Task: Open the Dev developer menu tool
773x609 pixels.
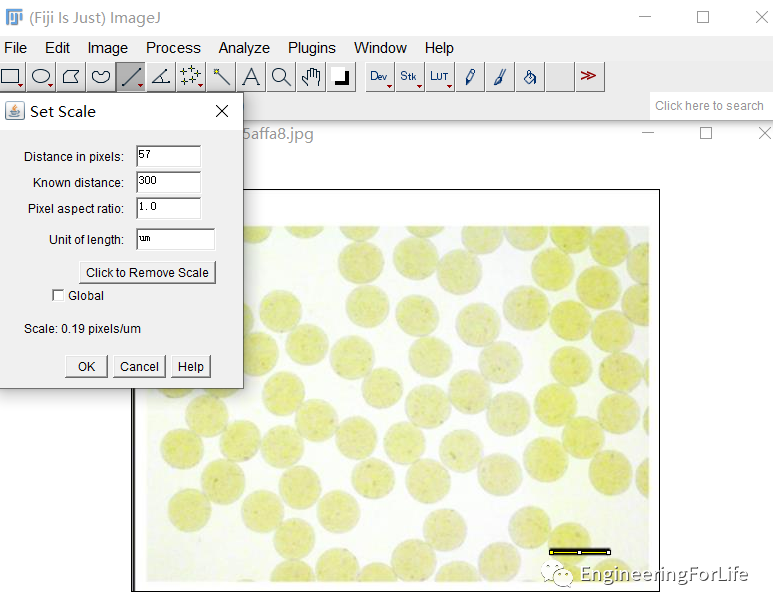Action: (x=380, y=77)
